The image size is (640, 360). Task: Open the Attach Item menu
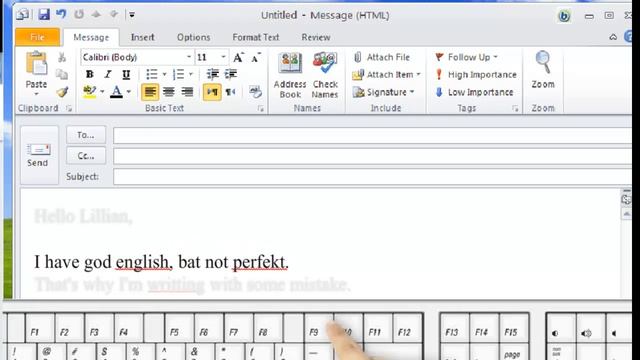coord(386,75)
